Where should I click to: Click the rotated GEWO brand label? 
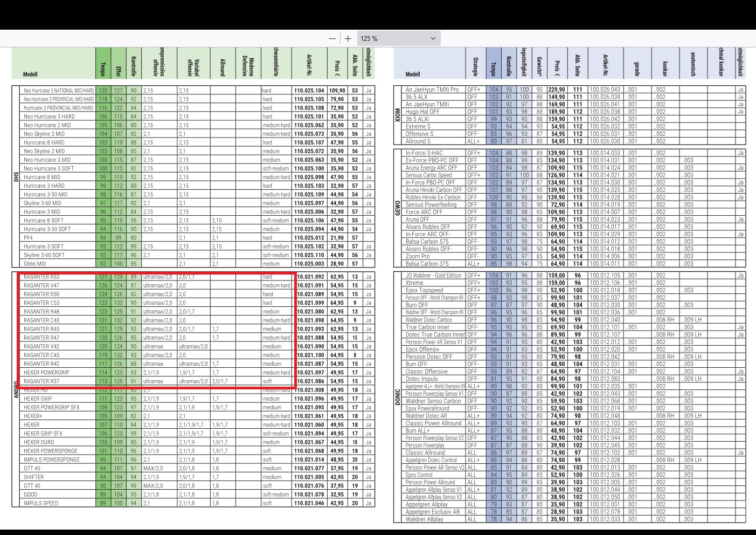[399, 208]
